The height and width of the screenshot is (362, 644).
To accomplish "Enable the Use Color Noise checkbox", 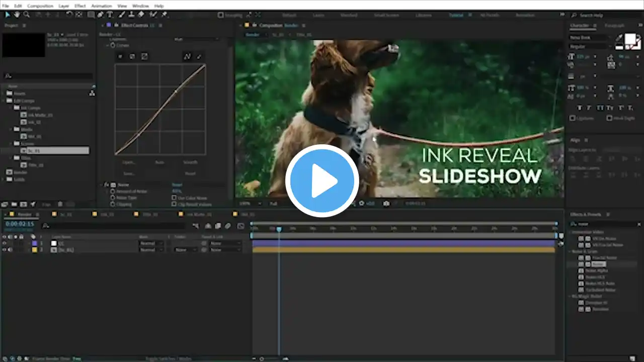I will tap(174, 198).
